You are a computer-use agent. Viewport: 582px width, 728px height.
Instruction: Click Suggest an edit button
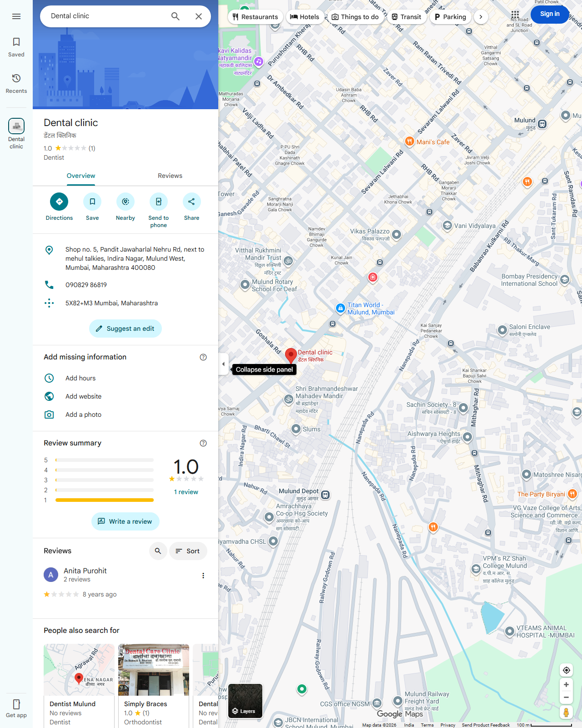[125, 329]
